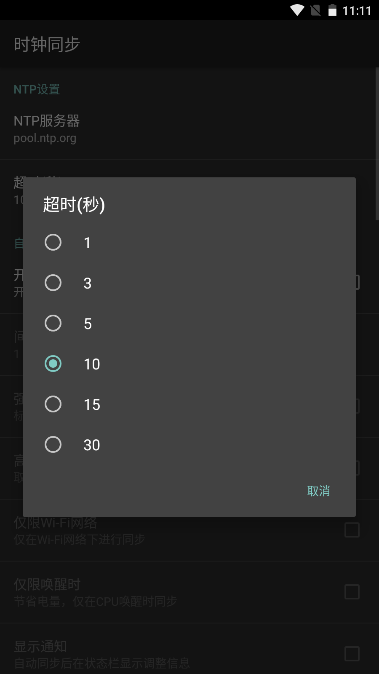This screenshot has height=674, width=379.
Task: Toggle the 仅限唤醒时 checkbox
Action: pyautogui.click(x=352, y=592)
